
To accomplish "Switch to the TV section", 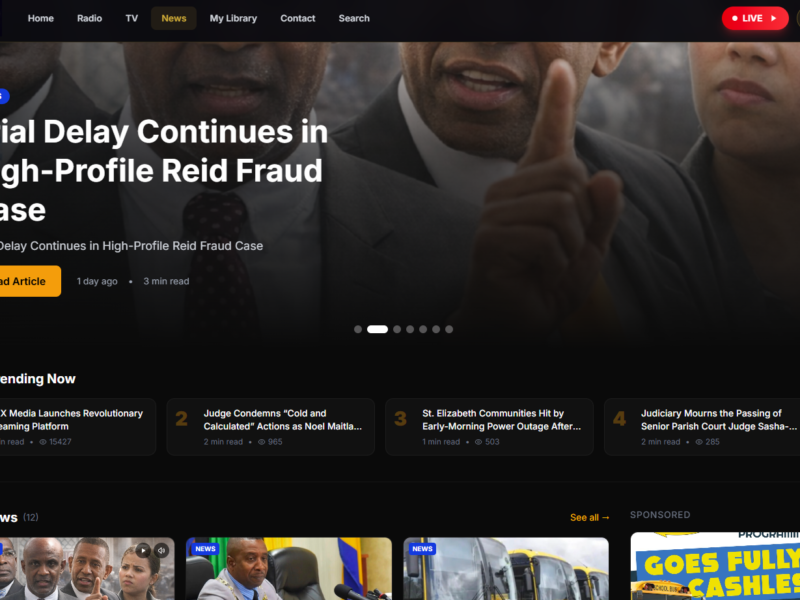I will [x=132, y=18].
